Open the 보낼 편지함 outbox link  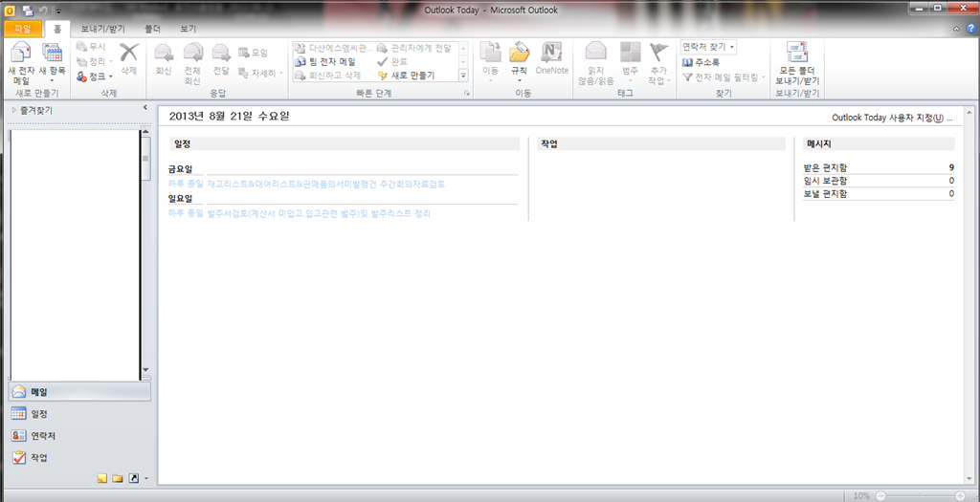point(826,193)
